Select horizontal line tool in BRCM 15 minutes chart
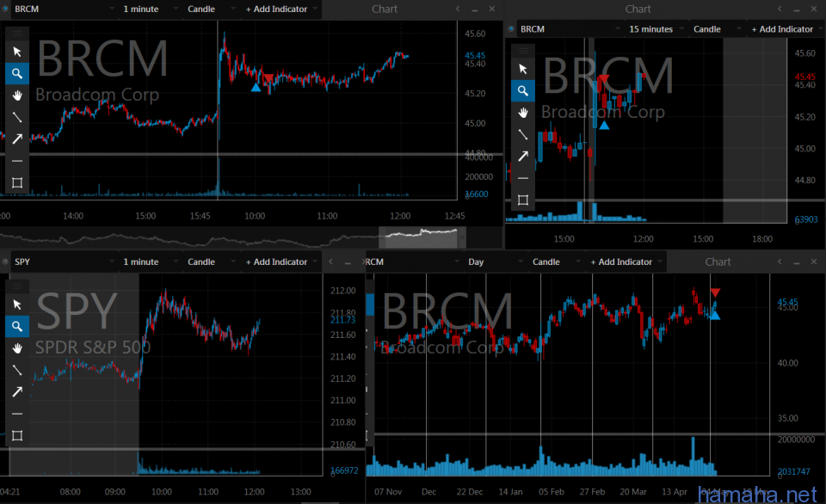 pos(522,178)
